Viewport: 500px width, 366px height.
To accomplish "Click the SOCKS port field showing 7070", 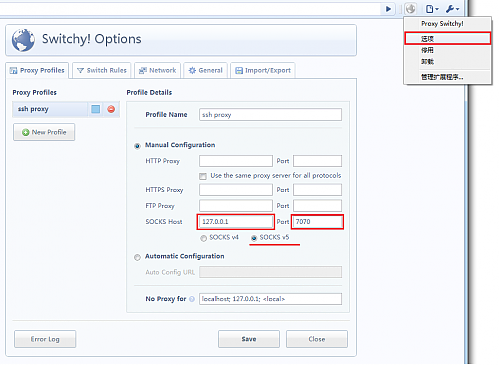I will [317, 222].
